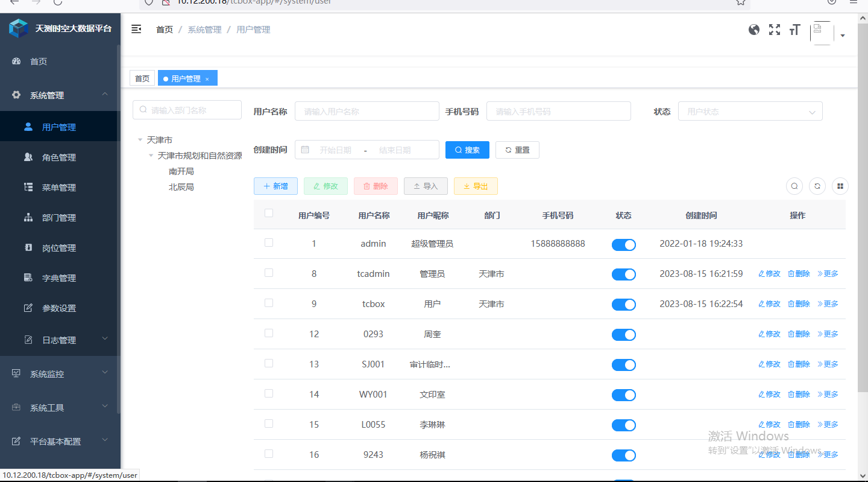Toggle search panel via the magnifier circle icon
The image size is (868, 482).
[794, 186]
